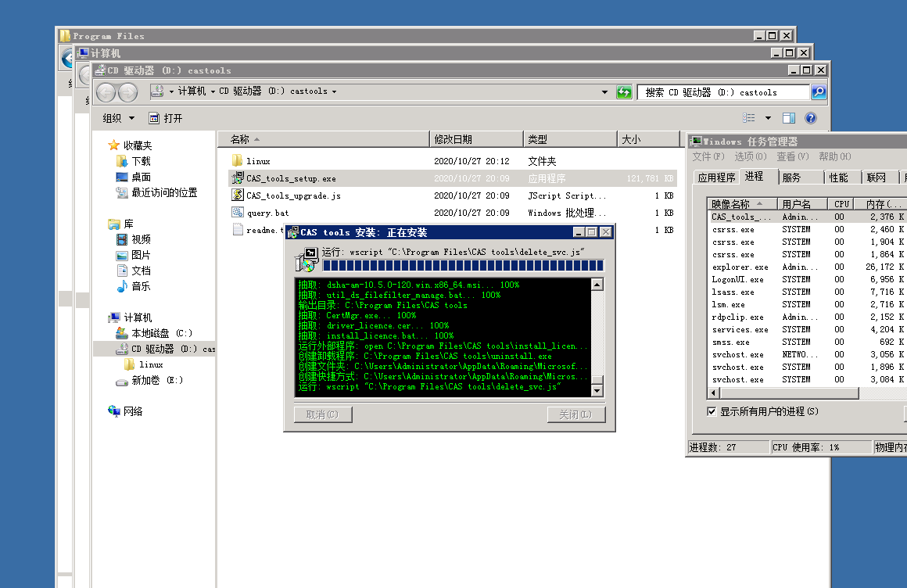907x588 pixels.
Task: Click the green refresh icon beside address bar
Action: pos(624,92)
